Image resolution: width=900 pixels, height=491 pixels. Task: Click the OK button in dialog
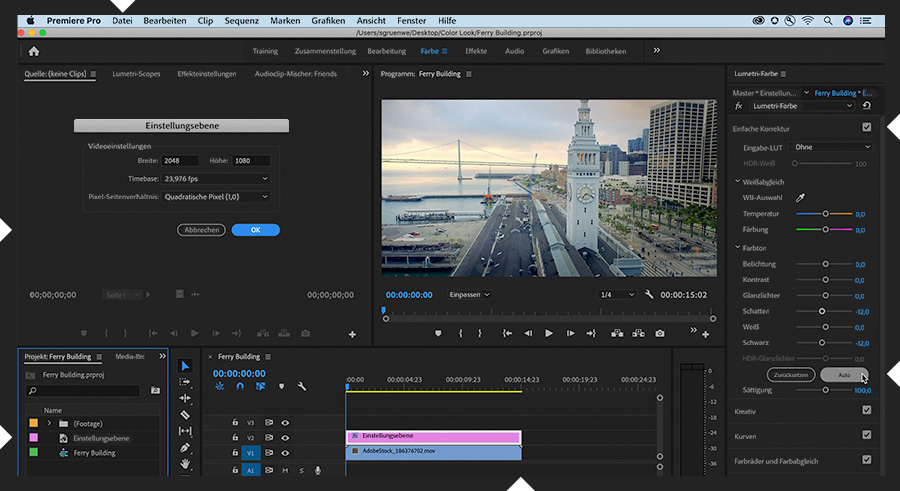255,230
